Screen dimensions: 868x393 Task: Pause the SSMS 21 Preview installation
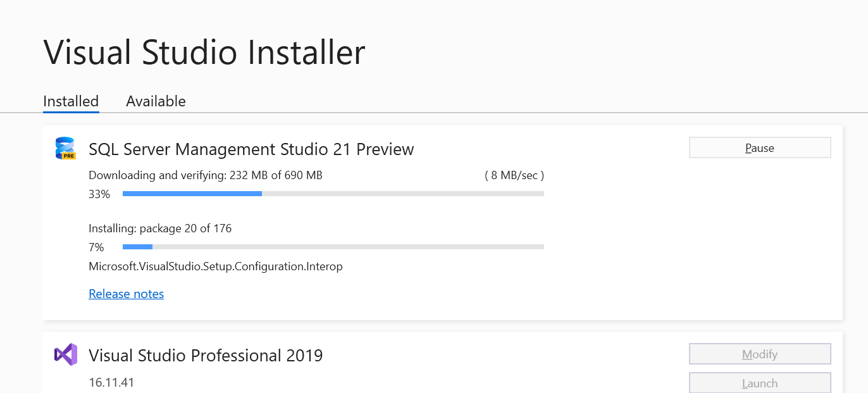(759, 147)
